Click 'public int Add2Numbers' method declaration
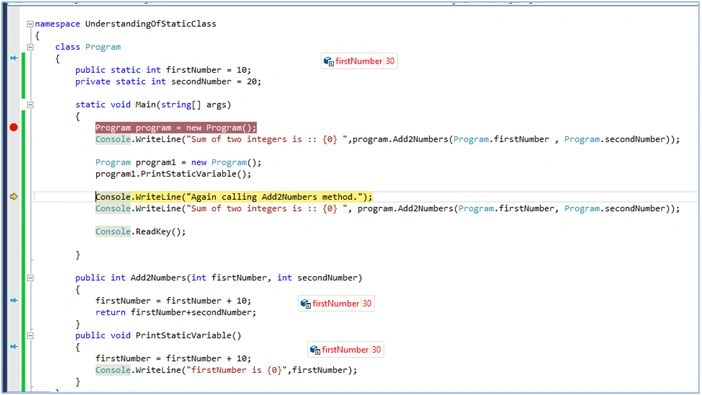This screenshot has width=702, height=395. pyautogui.click(x=218, y=278)
